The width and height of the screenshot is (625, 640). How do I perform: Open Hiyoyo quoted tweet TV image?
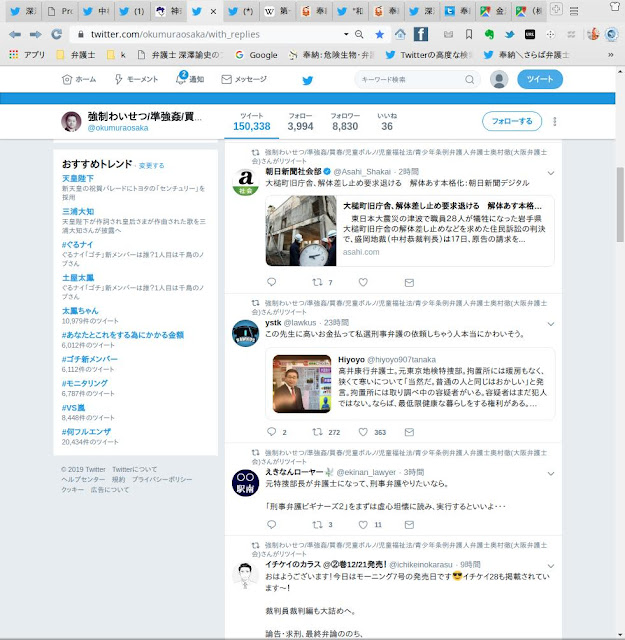[x=302, y=384]
